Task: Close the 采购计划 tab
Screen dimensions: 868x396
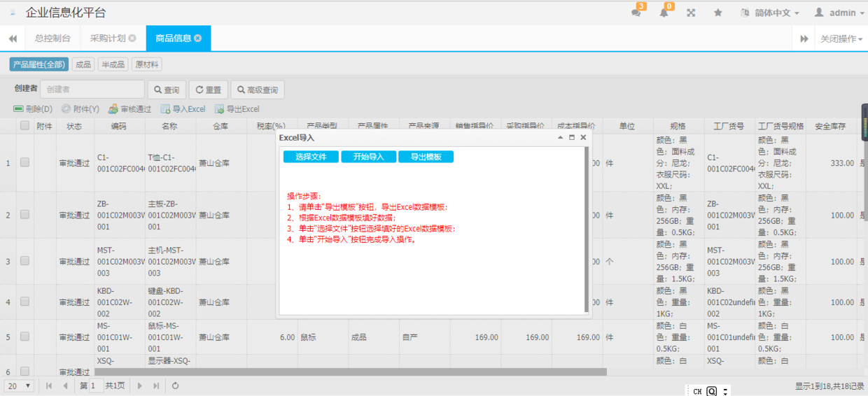Action: [132, 38]
